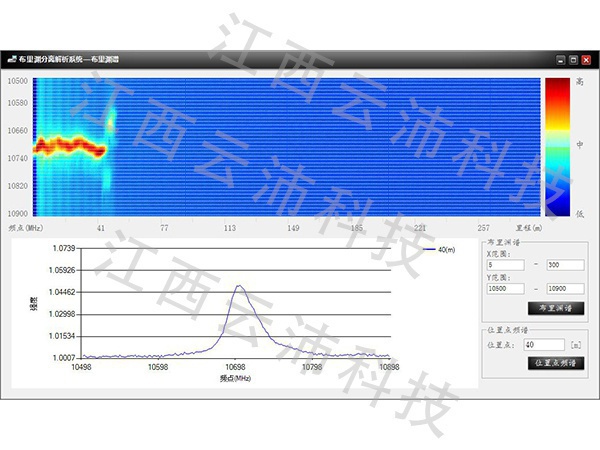Click the 41 distance tick label
The width and height of the screenshot is (600, 450).
point(101,228)
